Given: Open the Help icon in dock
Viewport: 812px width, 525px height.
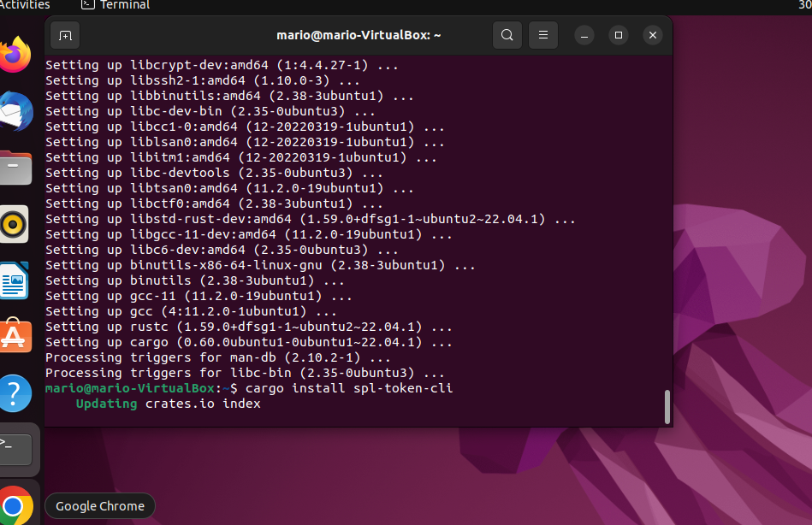Looking at the screenshot, I should (15, 393).
